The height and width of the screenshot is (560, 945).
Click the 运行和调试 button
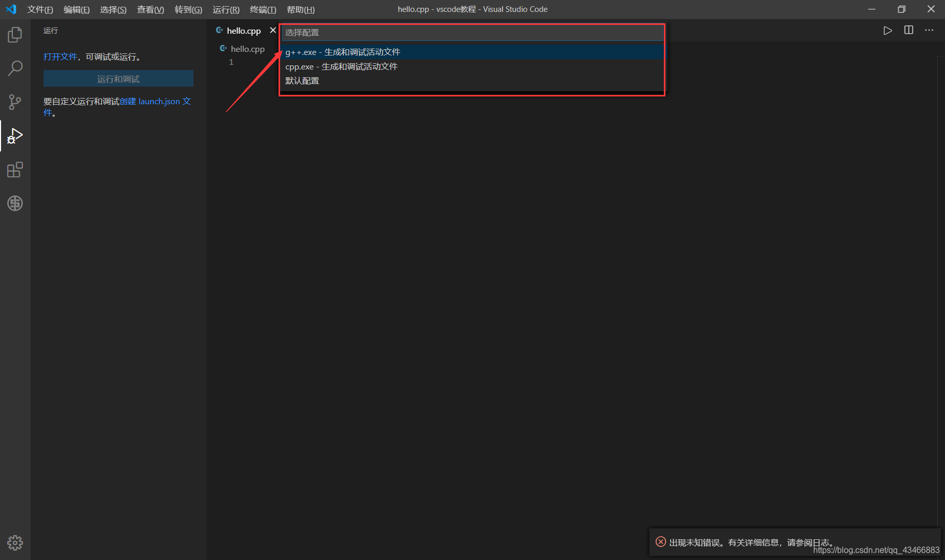[118, 78]
